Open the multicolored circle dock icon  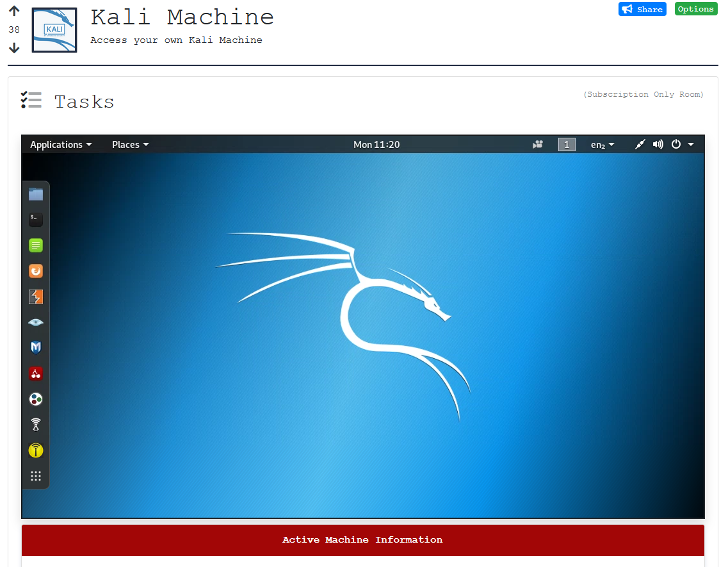[x=36, y=399]
